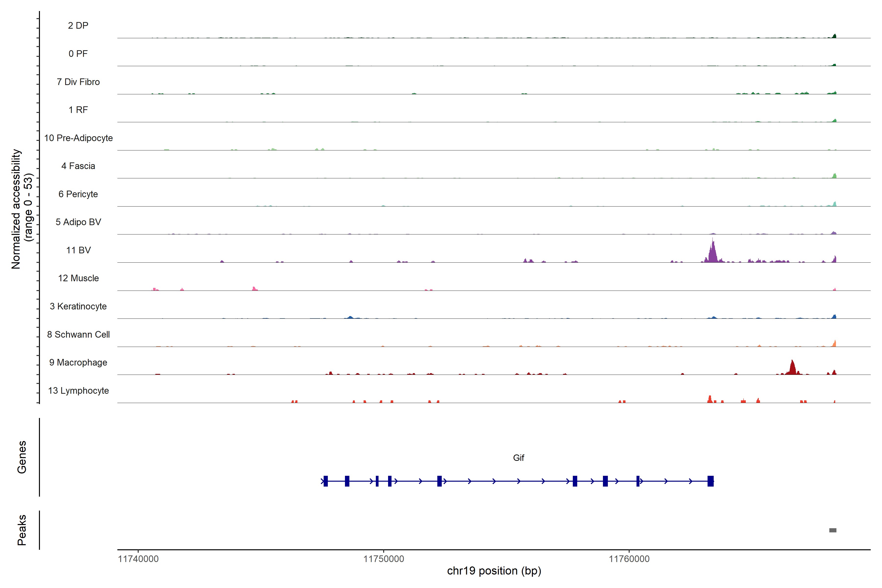882x588 pixels.
Task: Click the Genes panel label
Action: 22,457
